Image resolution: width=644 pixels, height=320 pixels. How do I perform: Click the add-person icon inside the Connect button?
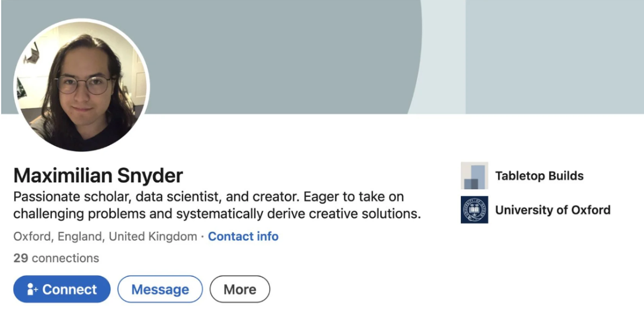pyautogui.click(x=32, y=290)
